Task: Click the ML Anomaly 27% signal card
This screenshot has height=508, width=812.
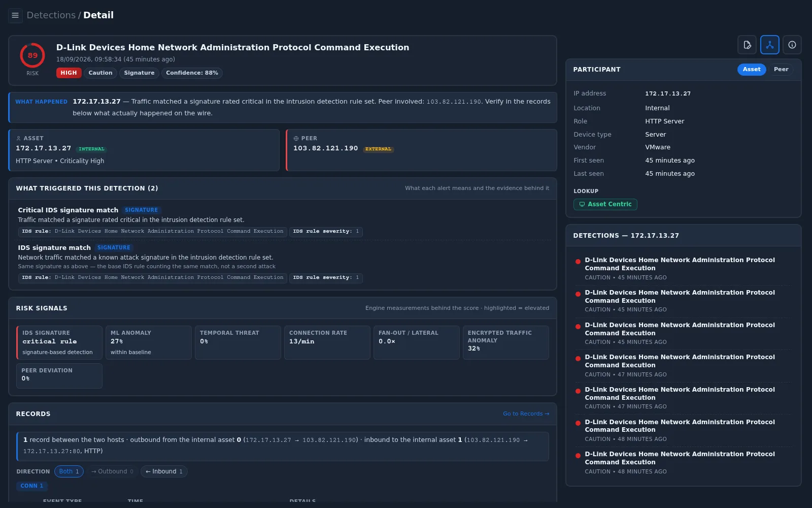Action: (149, 342)
